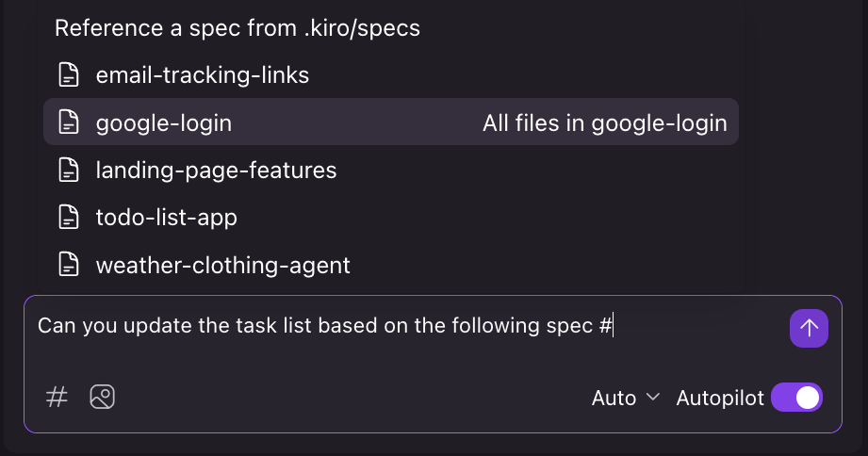Viewport: 868px width, 456px height.
Task: Select weather-clothing-agent spec entry
Action: (223, 266)
